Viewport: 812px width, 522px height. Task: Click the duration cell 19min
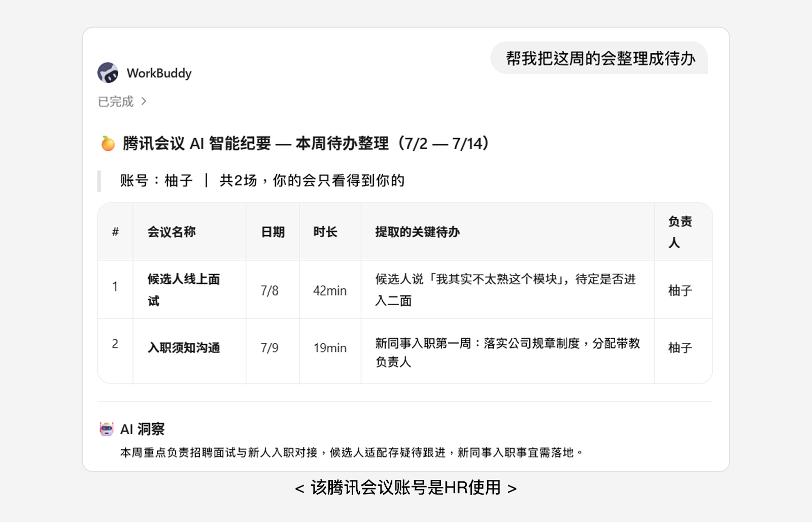330,348
